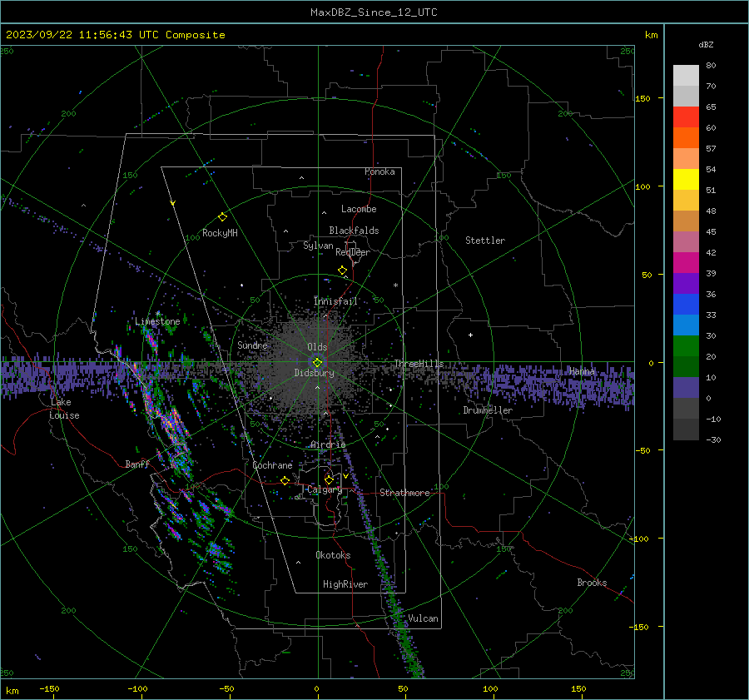The height and width of the screenshot is (700, 749).
Task: Select the Sylvan label
Action: coord(318,246)
